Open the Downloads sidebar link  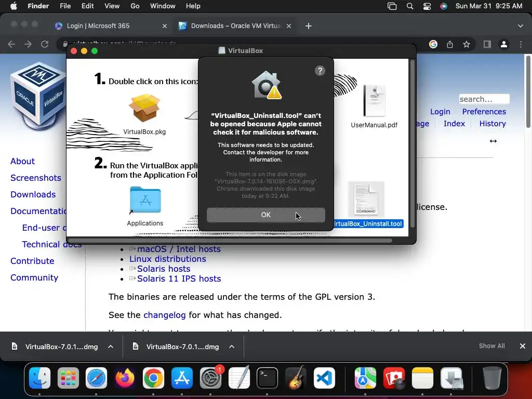[33, 194]
